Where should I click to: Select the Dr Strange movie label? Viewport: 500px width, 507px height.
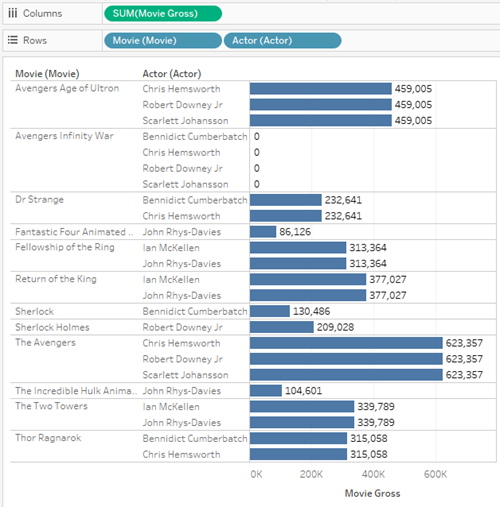[39, 200]
